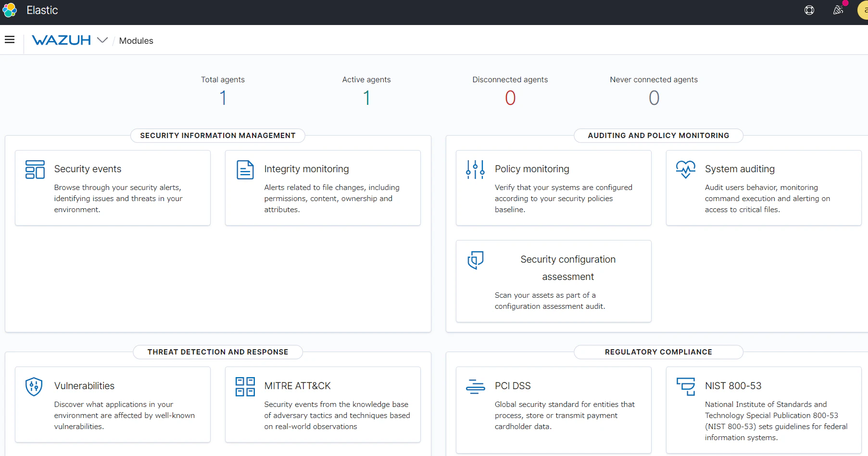Click the MITRE ATT&CK grid icon
Image resolution: width=868 pixels, height=456 pixels.
245,386
